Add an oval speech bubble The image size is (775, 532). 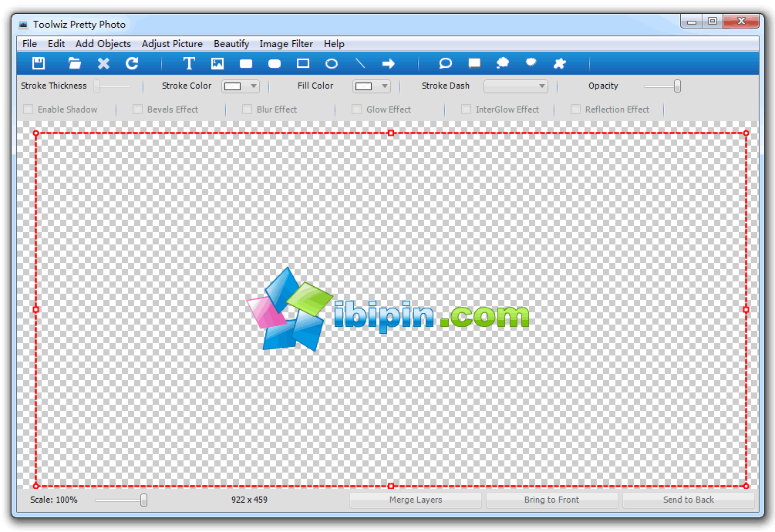[x=445, y=63]
